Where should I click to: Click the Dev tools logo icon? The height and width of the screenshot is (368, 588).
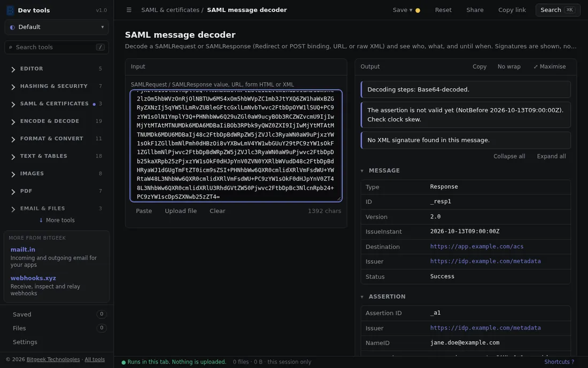11,10
